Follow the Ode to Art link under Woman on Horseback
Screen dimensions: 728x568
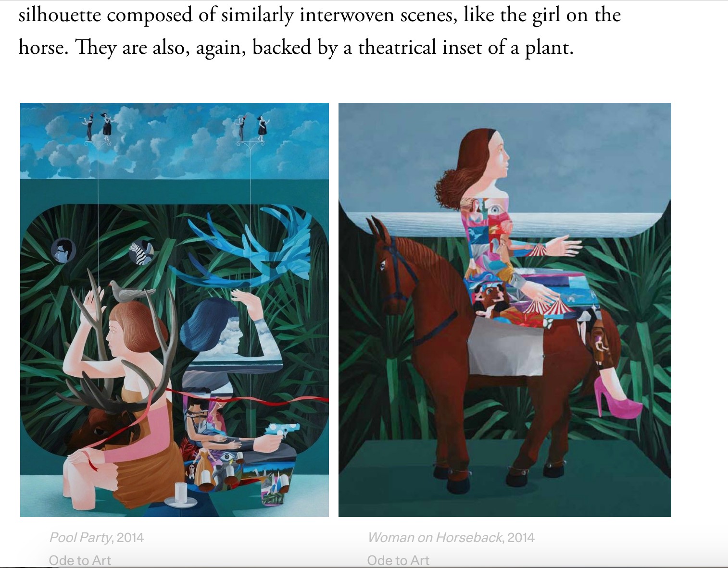point(398,560)
